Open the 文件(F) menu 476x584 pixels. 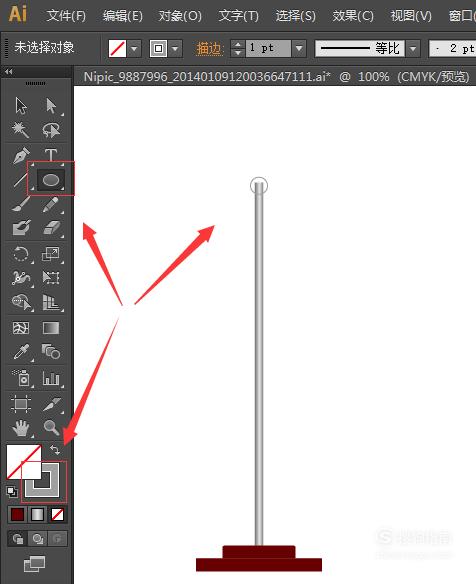[66, 16]
